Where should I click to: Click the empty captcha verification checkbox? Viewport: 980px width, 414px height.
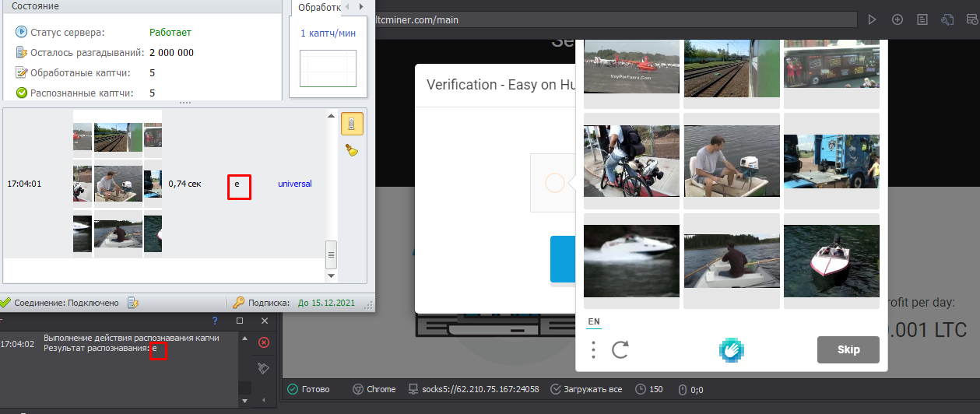[x=554, y=184]
